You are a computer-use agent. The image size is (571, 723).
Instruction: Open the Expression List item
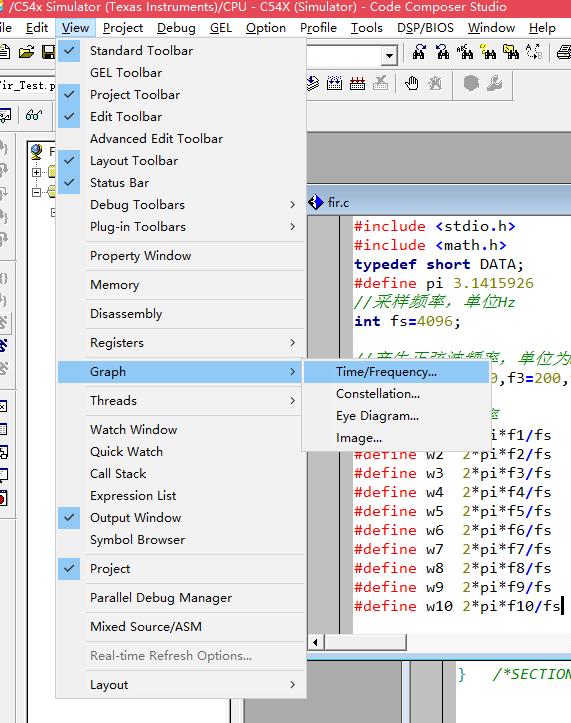click(181, 496)
